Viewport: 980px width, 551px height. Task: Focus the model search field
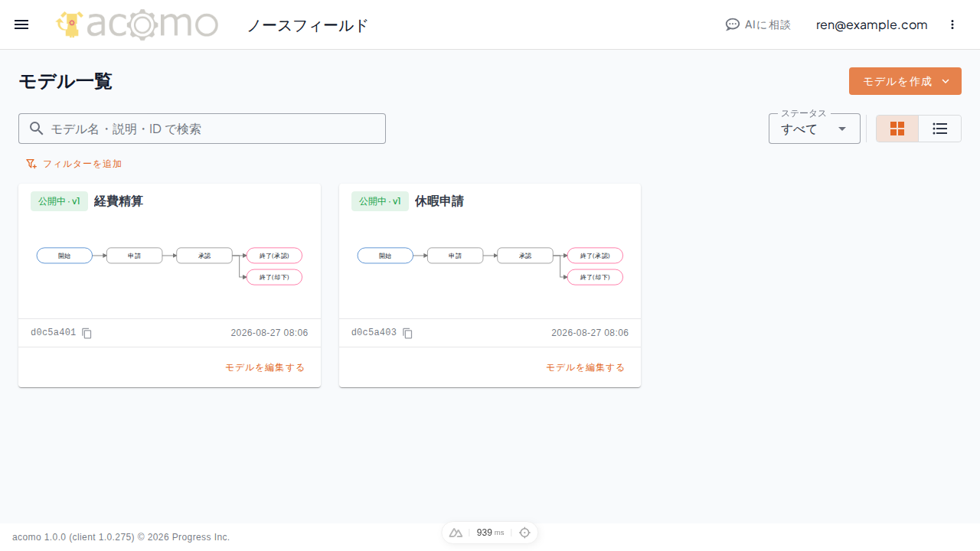tap(202, 129)
